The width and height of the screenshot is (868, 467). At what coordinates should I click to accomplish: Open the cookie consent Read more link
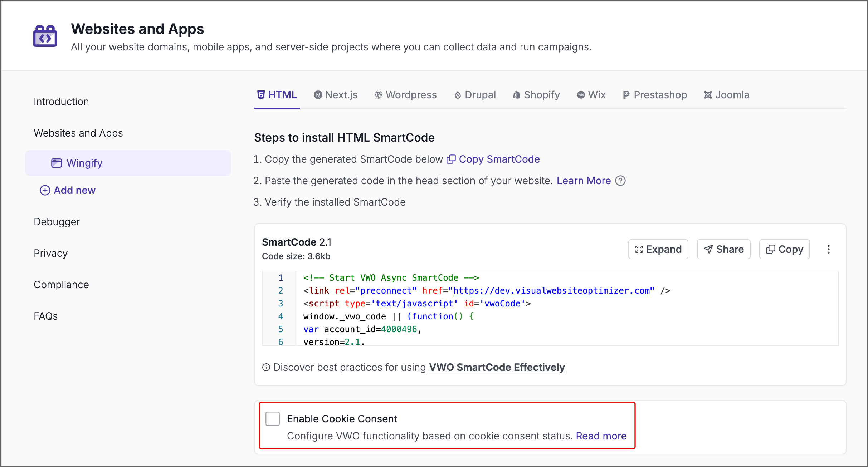coord(601,436)
